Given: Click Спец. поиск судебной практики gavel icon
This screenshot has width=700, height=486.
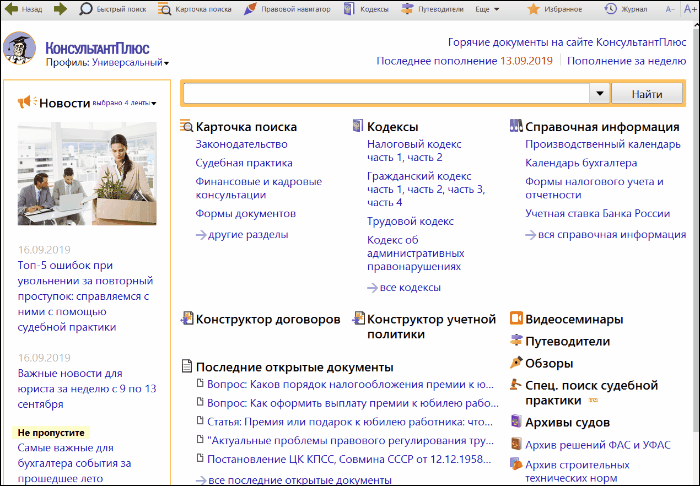Looking at the screenshot, I should point(516,385).
